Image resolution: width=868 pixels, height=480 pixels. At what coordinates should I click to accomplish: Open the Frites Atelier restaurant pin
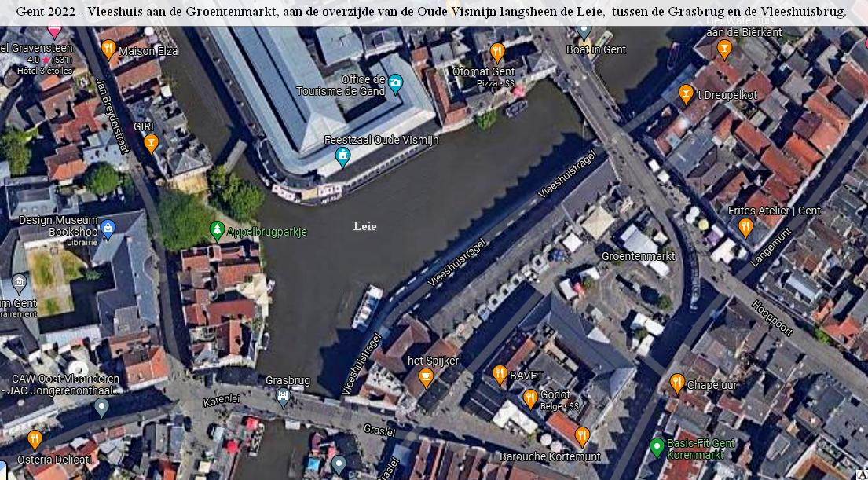coord(745,227)
